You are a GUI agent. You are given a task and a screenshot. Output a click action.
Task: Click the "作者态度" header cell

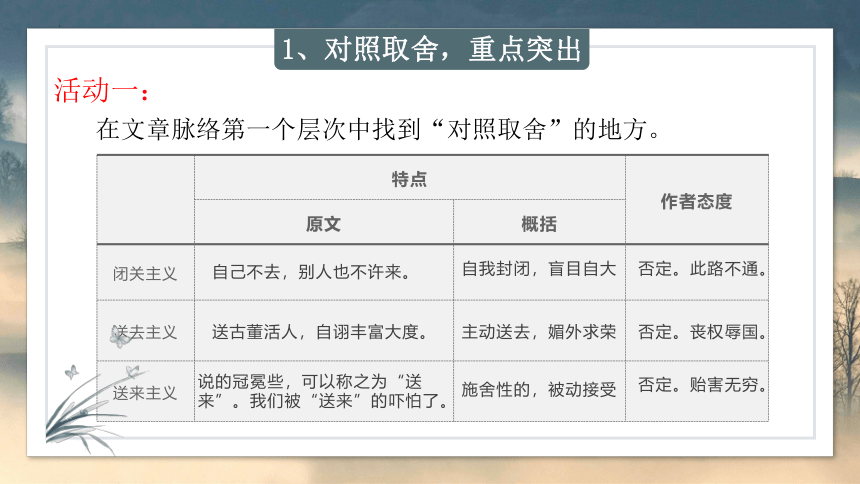click(x=697, y=200)
